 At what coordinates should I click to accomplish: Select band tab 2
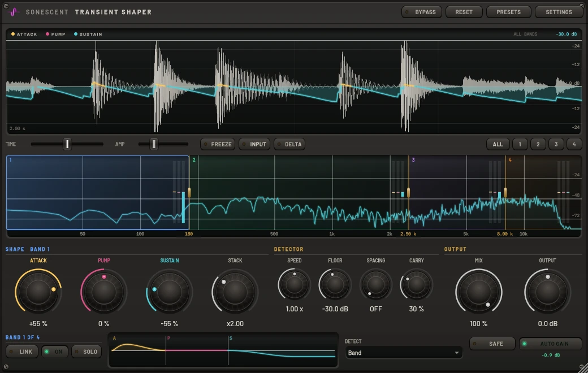(538, 144)
